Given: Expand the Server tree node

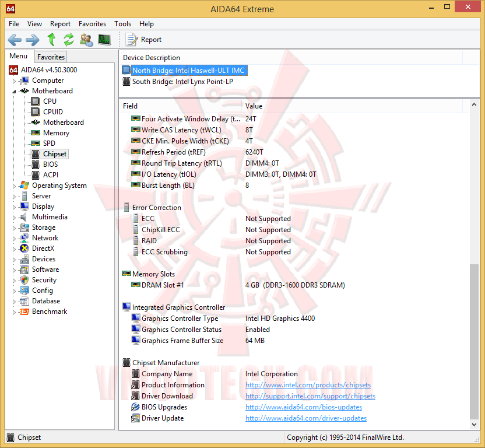Looking at the screenshot, I should (14, 197).
